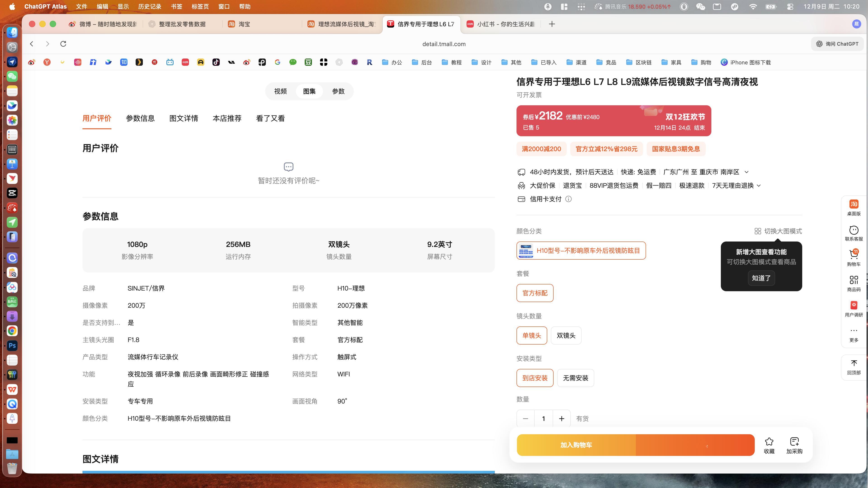868x488 pixels.
Task: Dismiss tooltip with 知道了 button
Action: [x=761, y=278]
